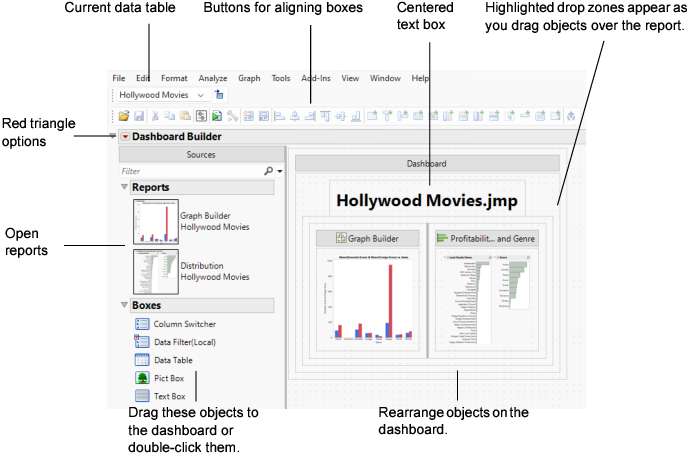Click the distribution chart in Profitability panel
The image size is (693, 463).
click(487, 299)
